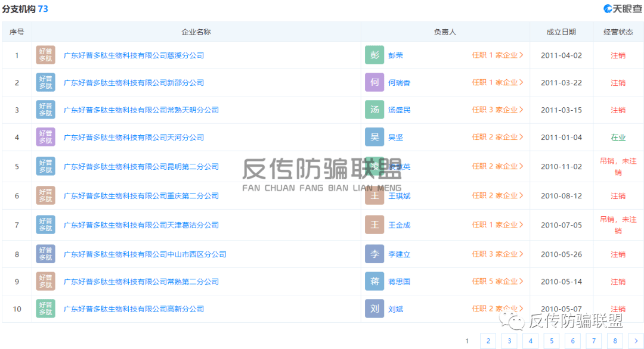Click the company logo icon in row 1
This screenshot has height=349, width=644.
pyautogui.click(x=45, y=55)
